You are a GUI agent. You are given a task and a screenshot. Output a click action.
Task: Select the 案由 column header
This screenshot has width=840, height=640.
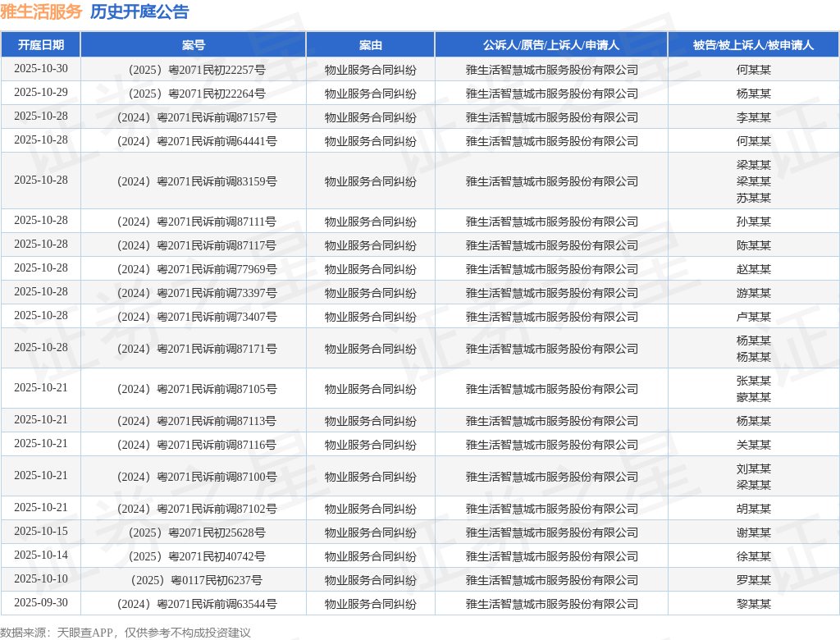point(370,45)
